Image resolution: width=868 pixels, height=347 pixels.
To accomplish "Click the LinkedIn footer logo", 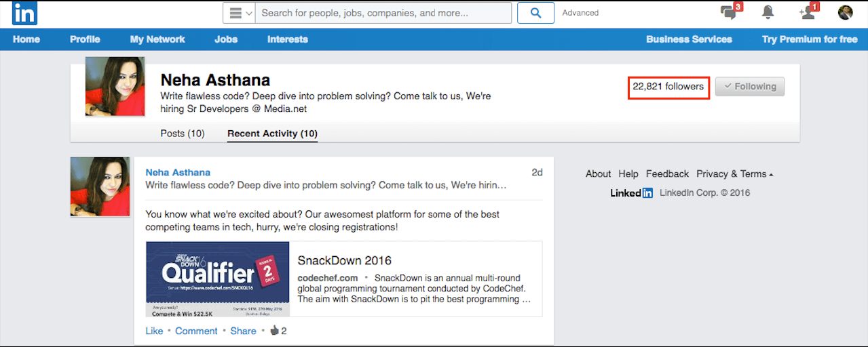I will [x=632, y=192].
